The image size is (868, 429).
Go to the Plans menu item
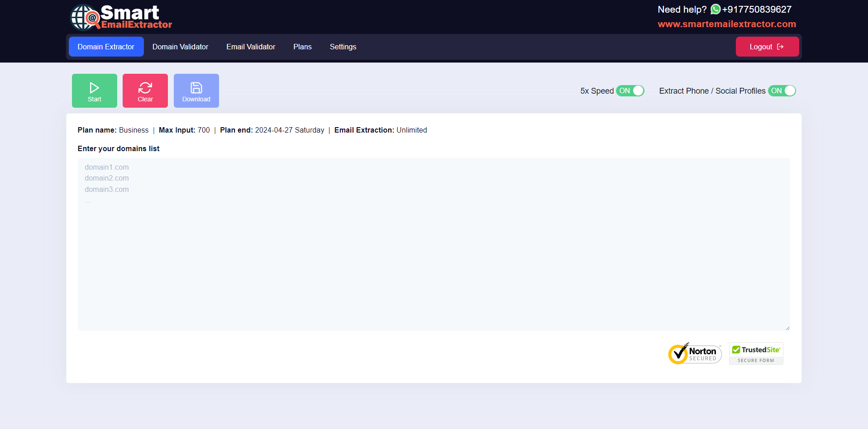pyautogui.click(x=302, y=47)
